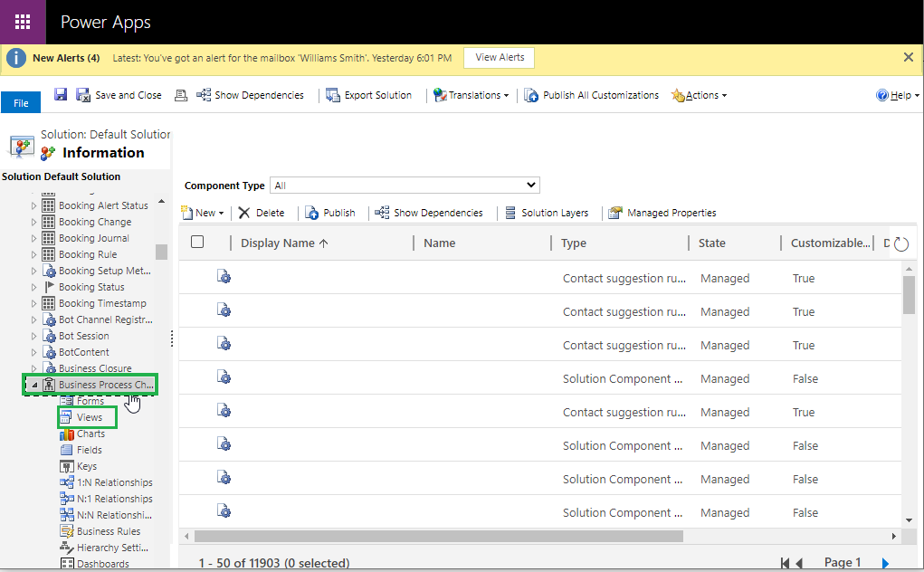Open the Translations dropdown menu
Image resolution: width=924 pixels, height=572 pixels.
point(471,95)
